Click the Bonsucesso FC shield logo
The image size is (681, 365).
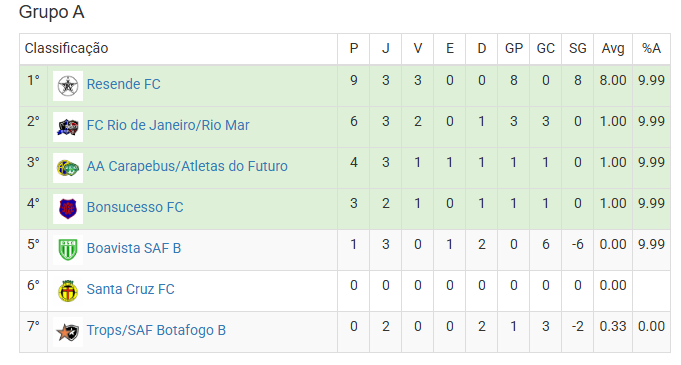tap(68, 209)
